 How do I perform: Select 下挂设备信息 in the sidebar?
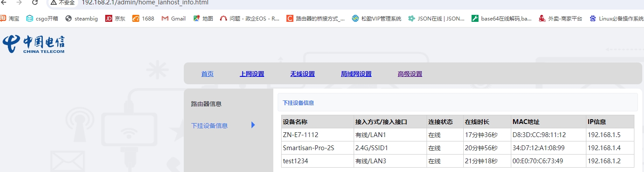point(210,125)
